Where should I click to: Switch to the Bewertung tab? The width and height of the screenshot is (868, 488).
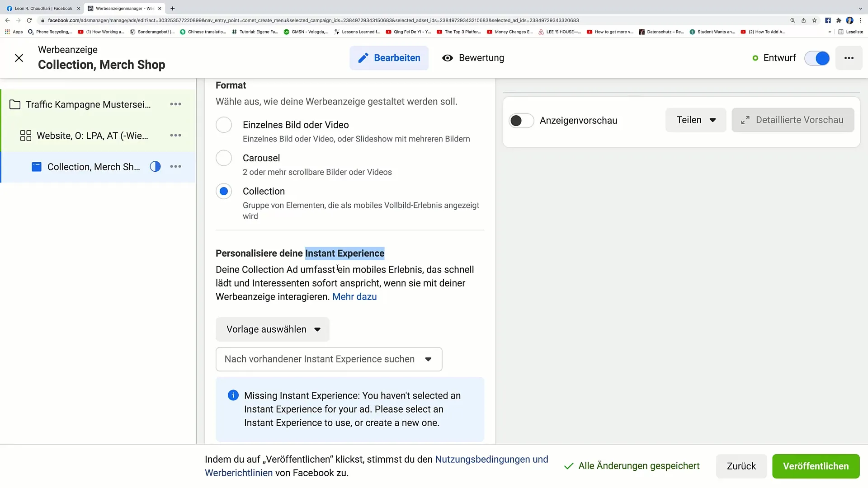coord(473,58)
